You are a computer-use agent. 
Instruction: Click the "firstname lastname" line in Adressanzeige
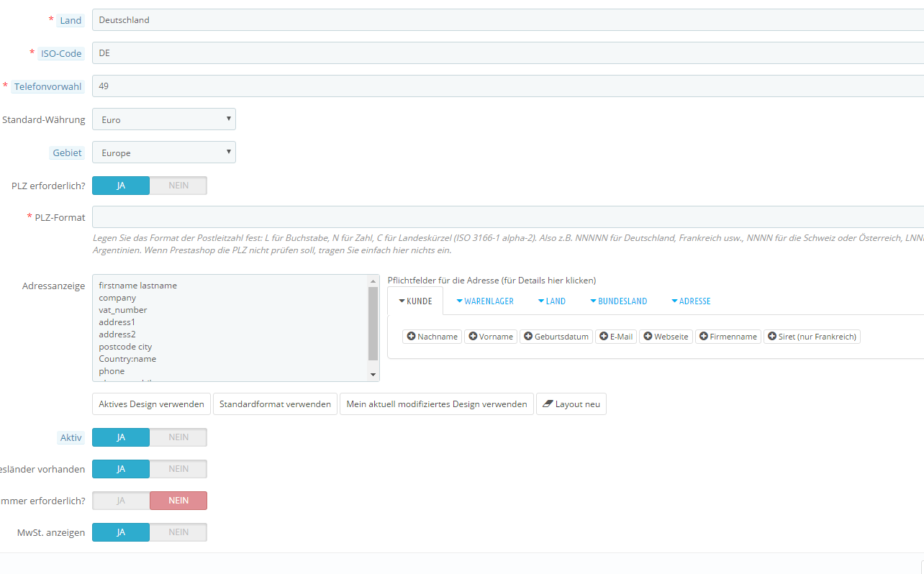138,286
